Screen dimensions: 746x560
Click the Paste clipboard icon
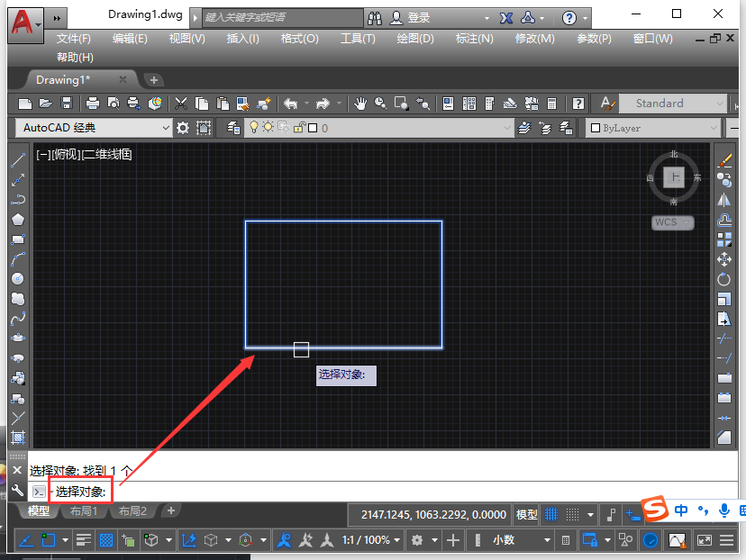pyautogui.click(x=223, y=104)
